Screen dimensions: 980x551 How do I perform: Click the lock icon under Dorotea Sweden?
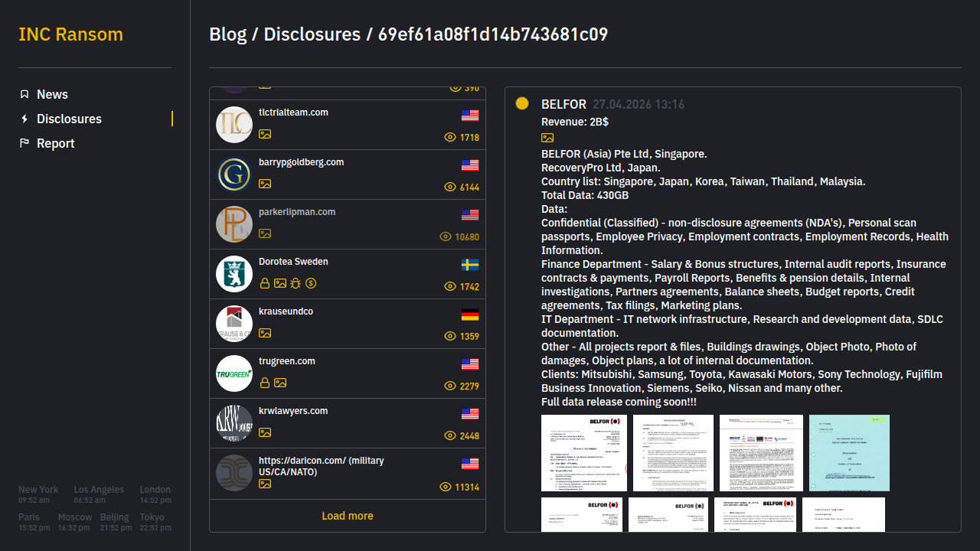(x=265, y=283)
